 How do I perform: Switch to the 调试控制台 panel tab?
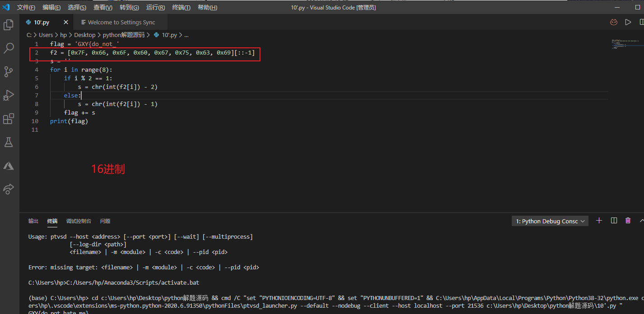[79, 221]
